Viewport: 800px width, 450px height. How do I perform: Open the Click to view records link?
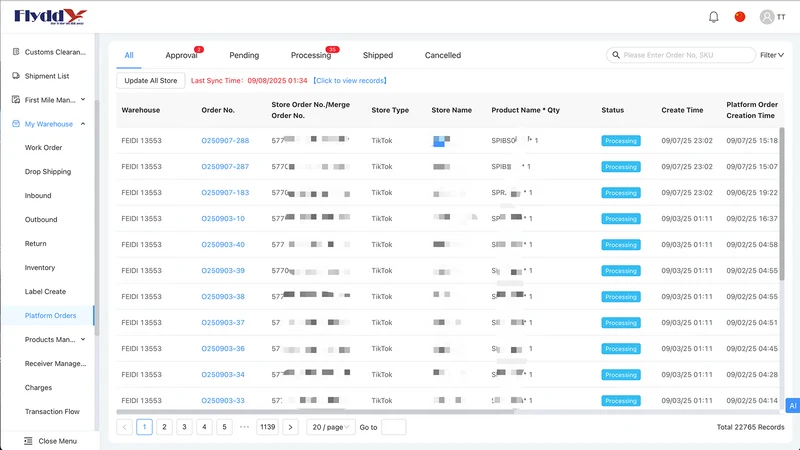click(350, 81)
